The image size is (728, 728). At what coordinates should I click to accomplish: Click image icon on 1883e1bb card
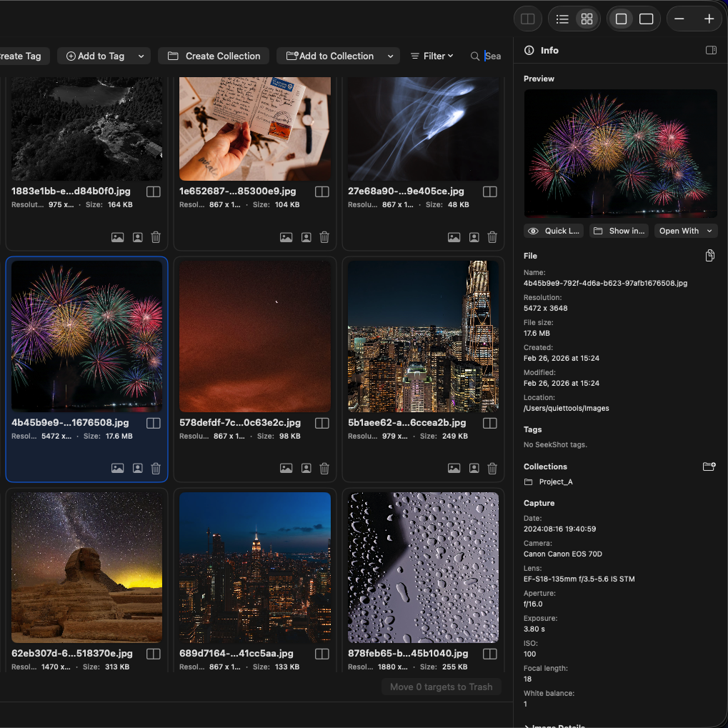click(117, 237)
